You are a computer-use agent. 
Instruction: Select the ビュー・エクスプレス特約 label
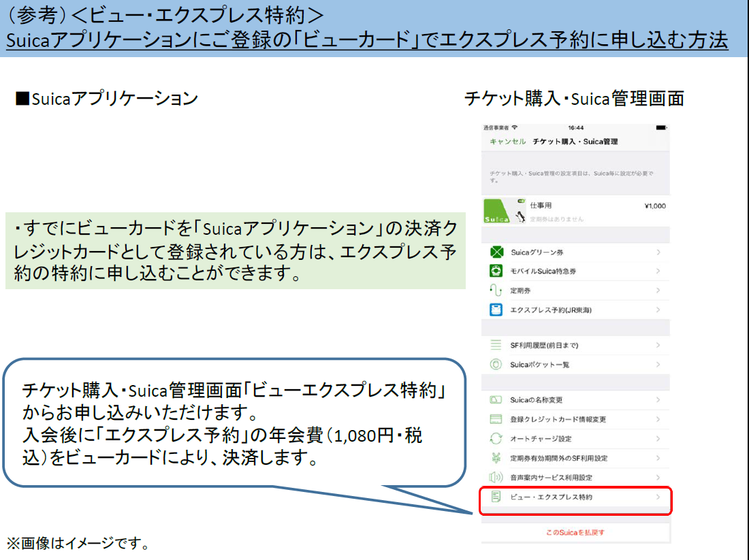click(551, 497)
